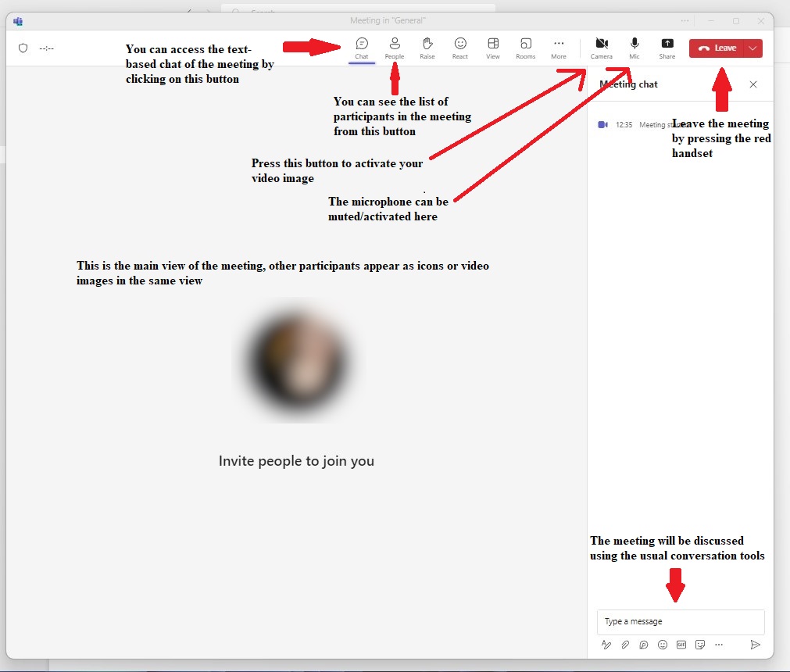Viewport: 790px width, 672px height.
Task: Insert a GIF in chat
Action: tap(681, 645)
